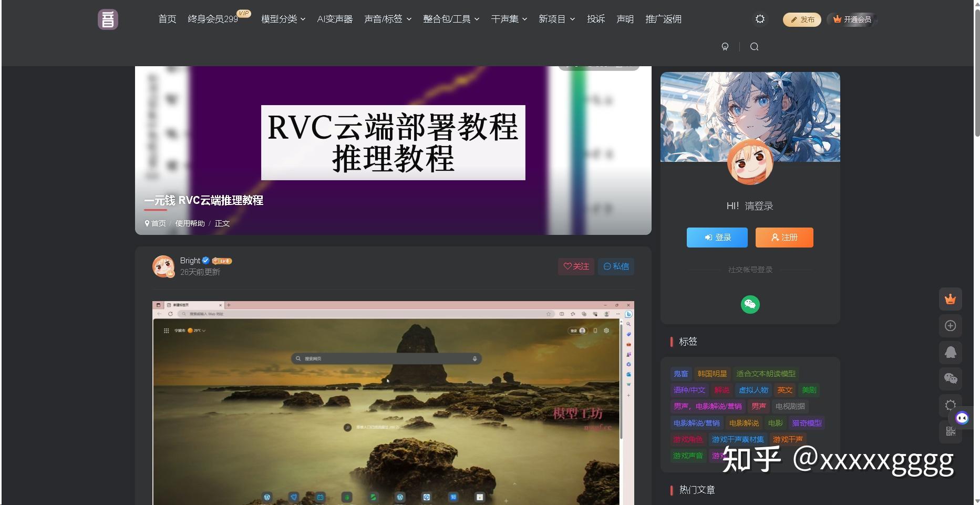
Task: Select the crown VIP icon in right sidebar
Action: [x=950, y=299]
